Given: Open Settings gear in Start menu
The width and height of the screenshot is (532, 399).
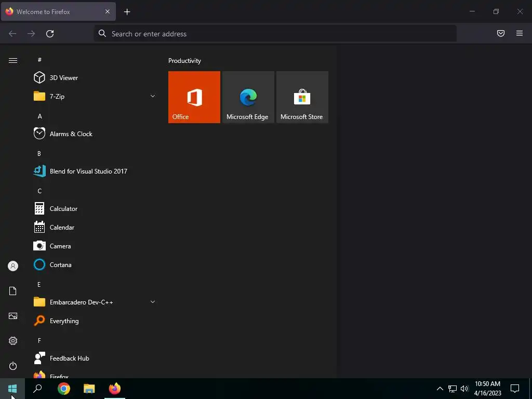Looking at the screenshot, I should [13, 341].
